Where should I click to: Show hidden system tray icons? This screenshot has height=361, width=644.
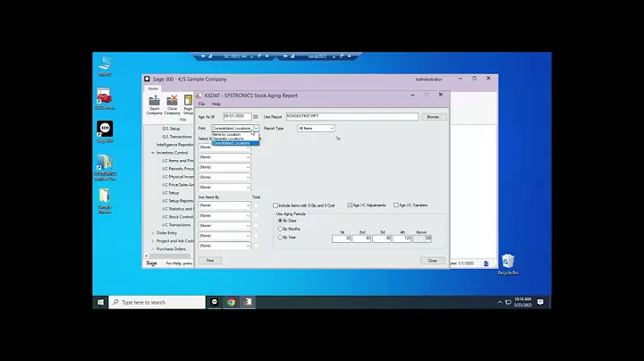coord(500,302)
